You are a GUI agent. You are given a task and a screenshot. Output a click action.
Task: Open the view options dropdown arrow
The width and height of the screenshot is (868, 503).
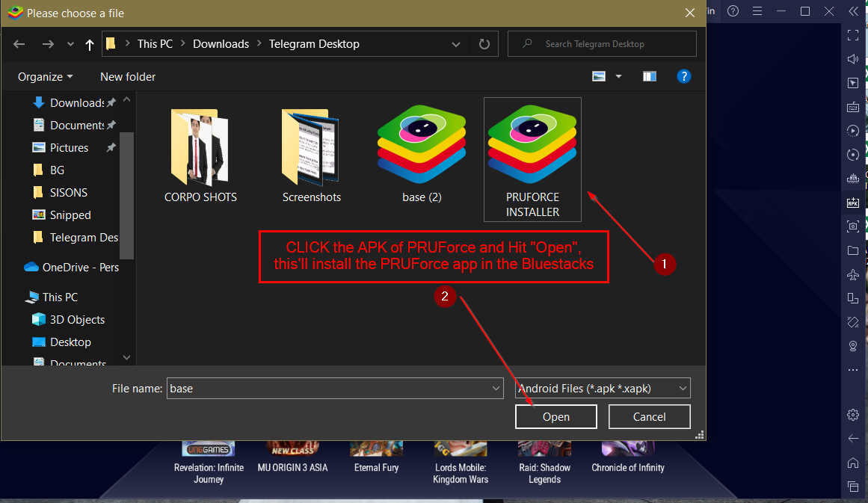pos(618,76)
